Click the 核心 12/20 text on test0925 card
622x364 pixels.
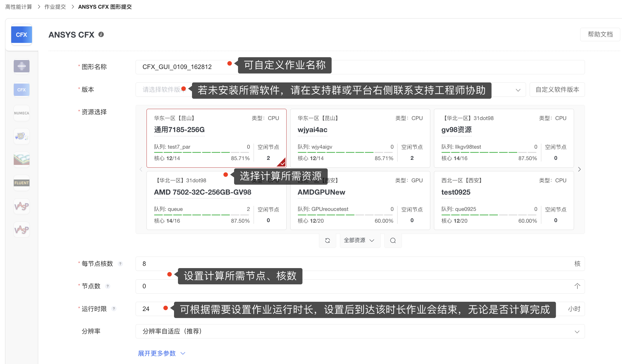pyautogui.click(x=454, y=221)
